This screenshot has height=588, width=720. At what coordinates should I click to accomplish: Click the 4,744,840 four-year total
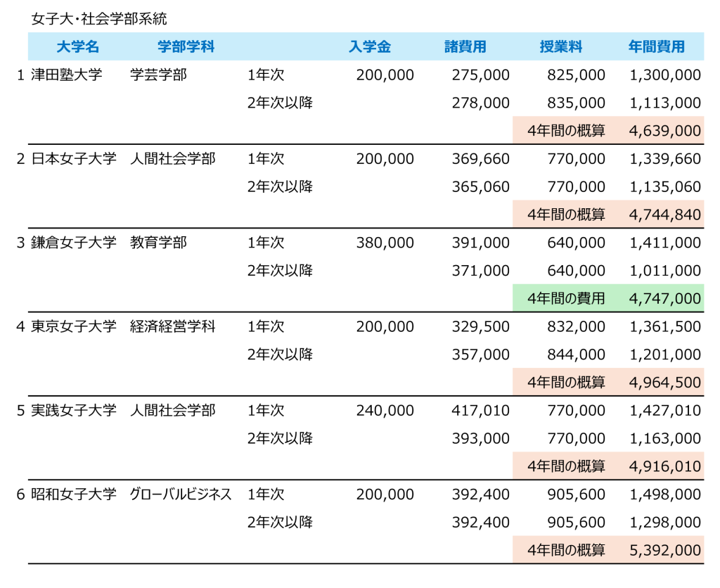[x=665, y=215]
